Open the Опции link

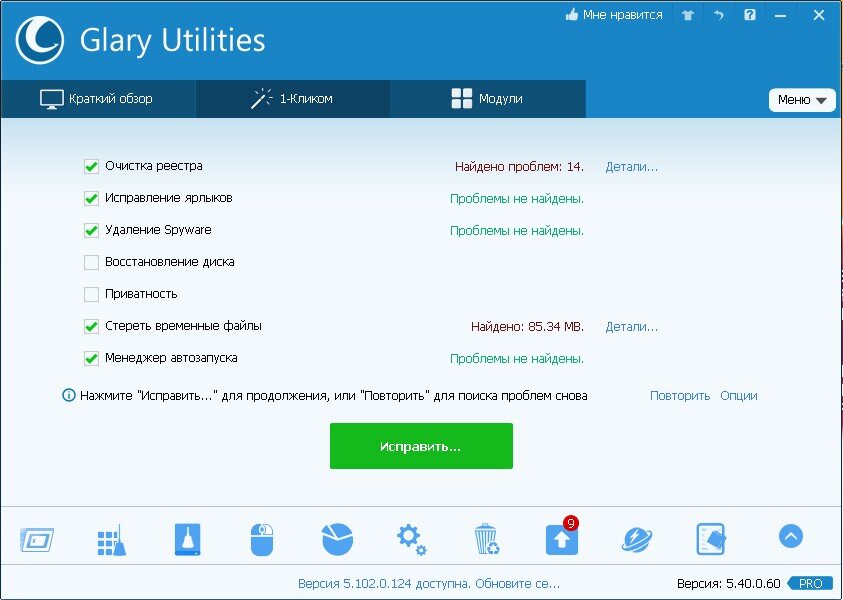(739, 396)
